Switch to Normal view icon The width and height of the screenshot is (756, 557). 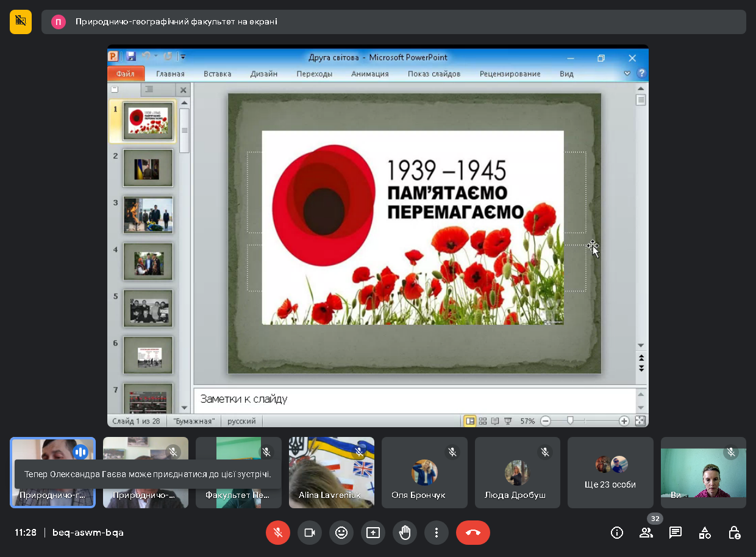click(469, 421)
